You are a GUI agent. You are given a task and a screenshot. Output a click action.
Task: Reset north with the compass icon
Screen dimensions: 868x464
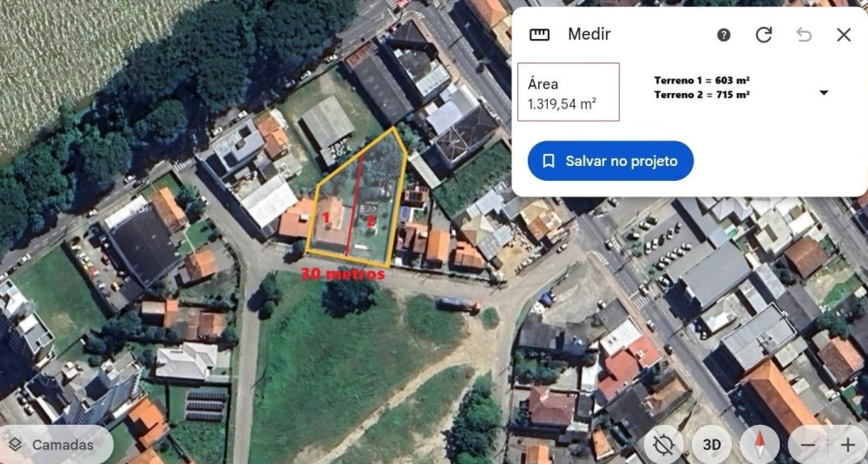(759, 445)
